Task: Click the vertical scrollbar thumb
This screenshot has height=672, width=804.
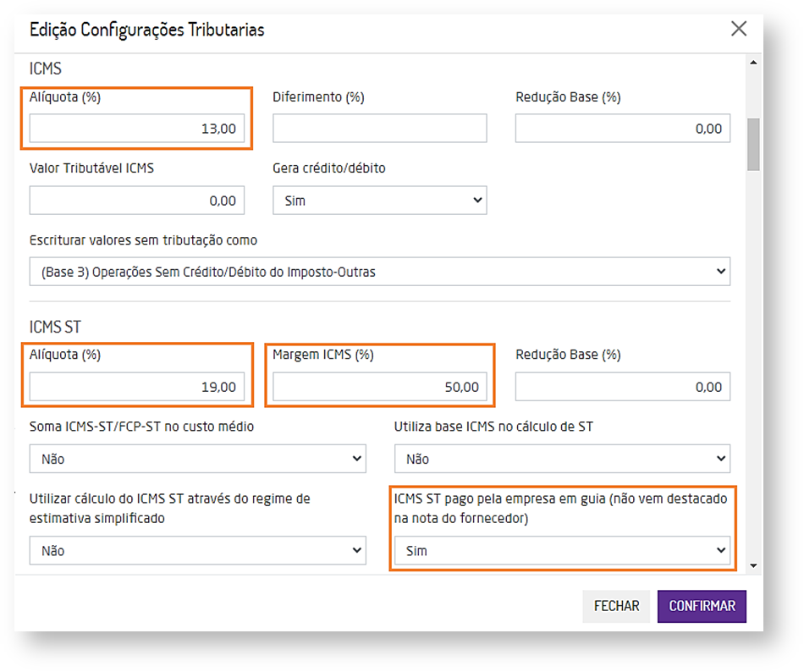Action: point(752,144)
